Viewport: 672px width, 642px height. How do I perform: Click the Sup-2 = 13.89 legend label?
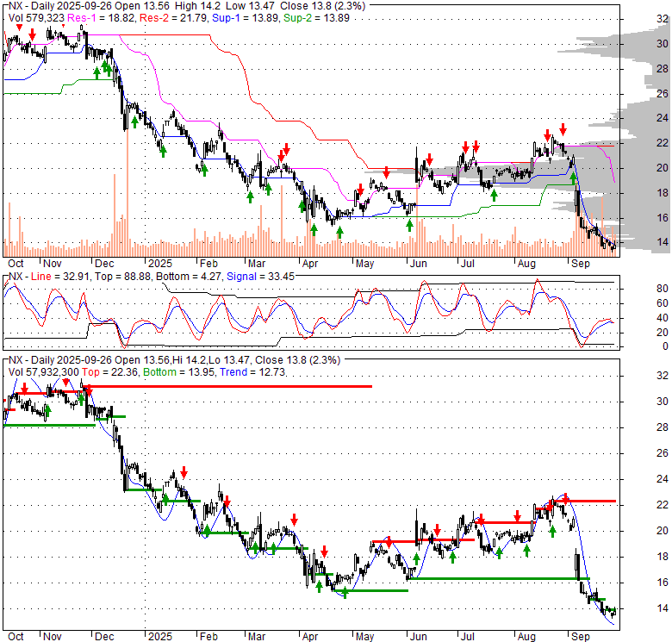317,18
